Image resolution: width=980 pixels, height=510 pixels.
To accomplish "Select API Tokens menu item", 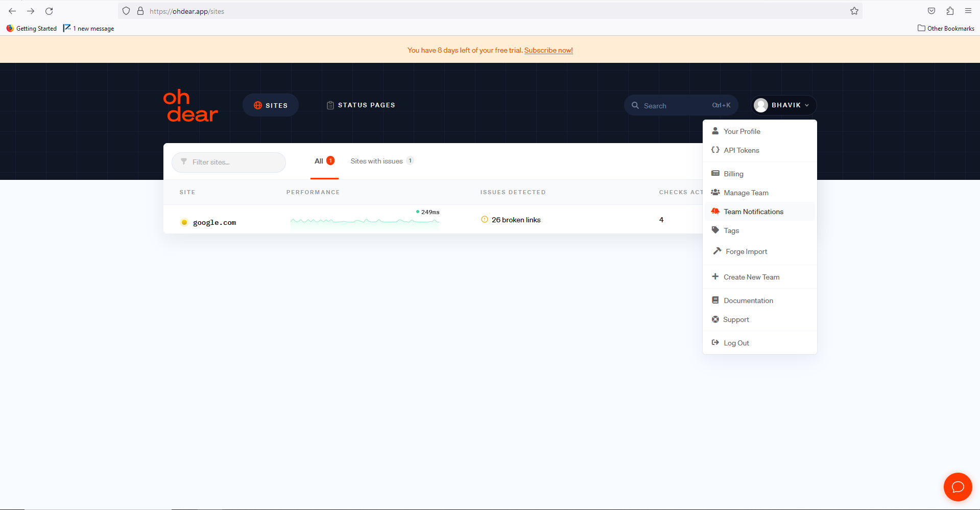I will [759, 150].
